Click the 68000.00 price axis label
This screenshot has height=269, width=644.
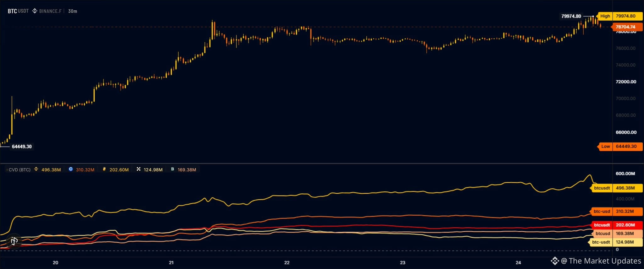(626, 115)
